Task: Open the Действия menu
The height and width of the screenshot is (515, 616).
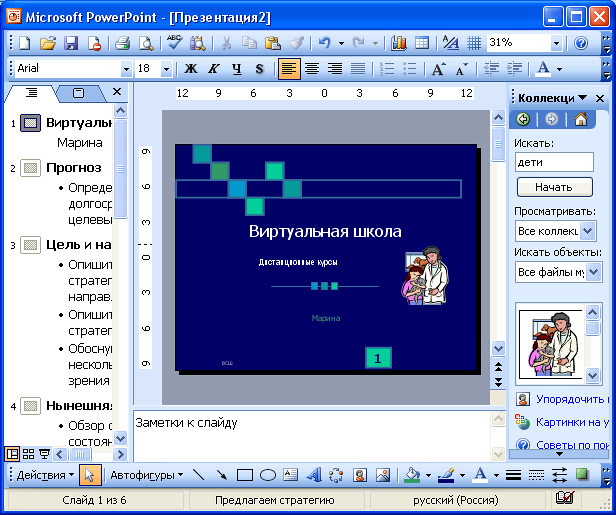Action: point(45,475)
